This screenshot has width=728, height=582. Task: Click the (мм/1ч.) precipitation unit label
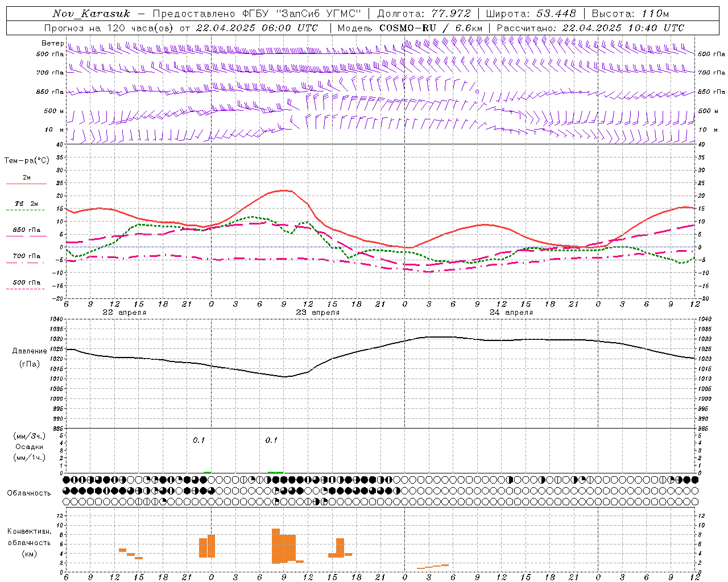[29, 458]
